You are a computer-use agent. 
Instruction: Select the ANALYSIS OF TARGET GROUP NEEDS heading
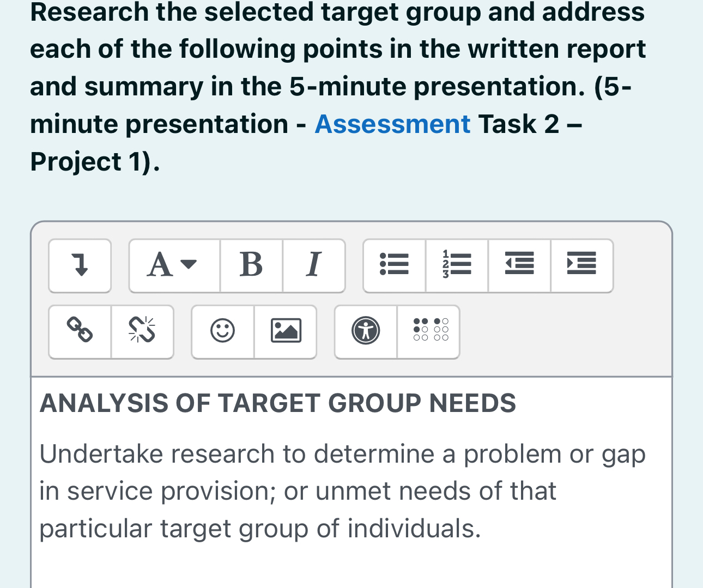coord(277,403)
